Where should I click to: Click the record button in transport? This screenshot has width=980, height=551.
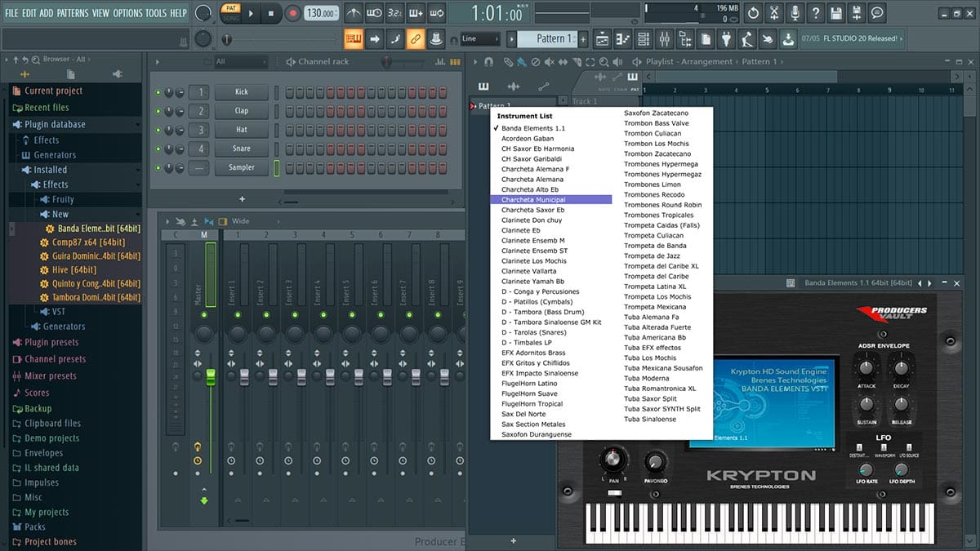click(293, 13)
